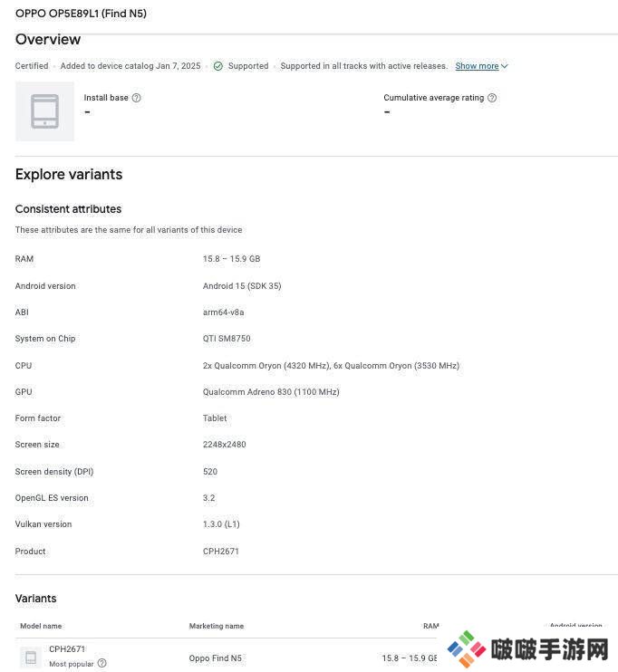Click the Install base label
618x672 pixels.
pos(106,98)
